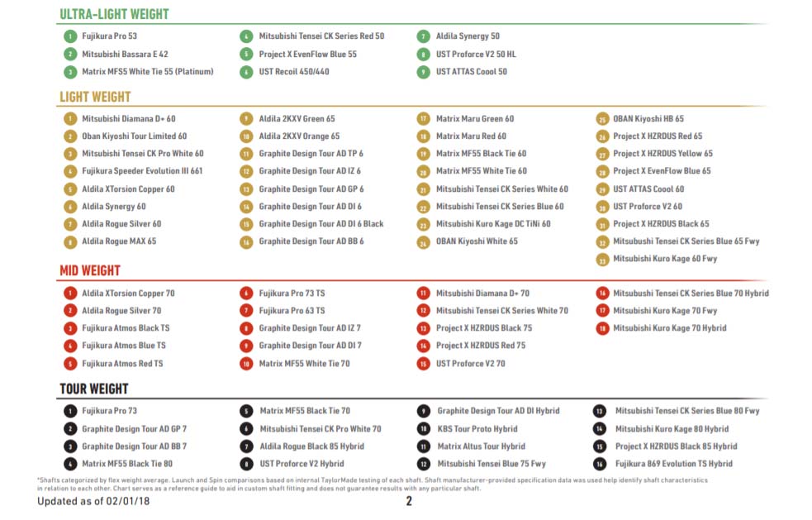Select the text "Mitsubishi Tensei CK Pro White 60"
Image resolution: width=812 pixels, height=520 pixels.
click(x=142, y=154)
